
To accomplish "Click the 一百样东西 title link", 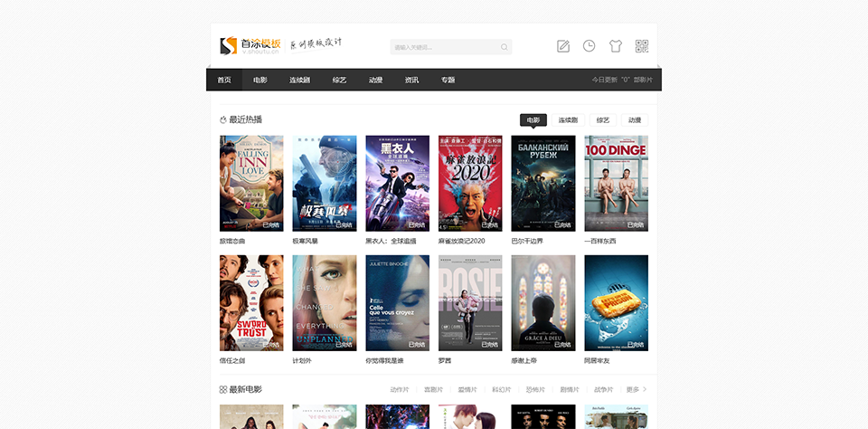I will point(600,241).
